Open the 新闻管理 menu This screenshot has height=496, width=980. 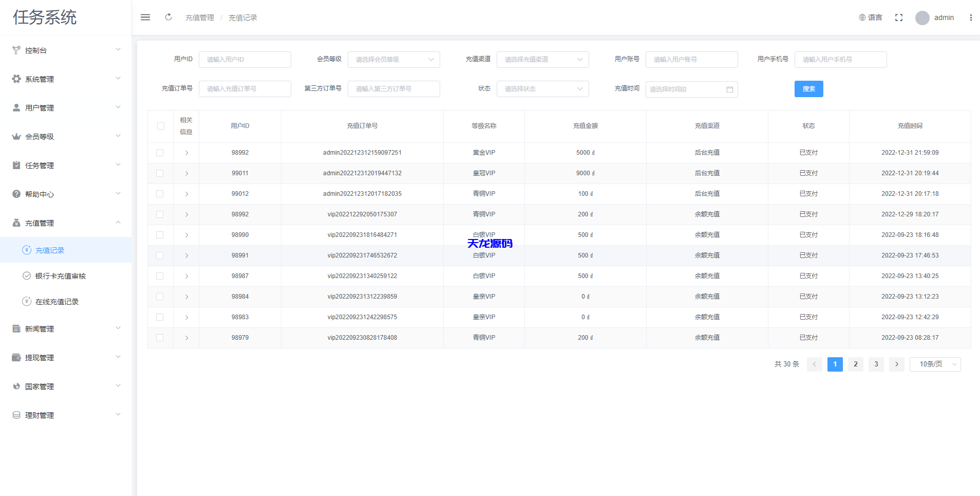pos(66,328)
